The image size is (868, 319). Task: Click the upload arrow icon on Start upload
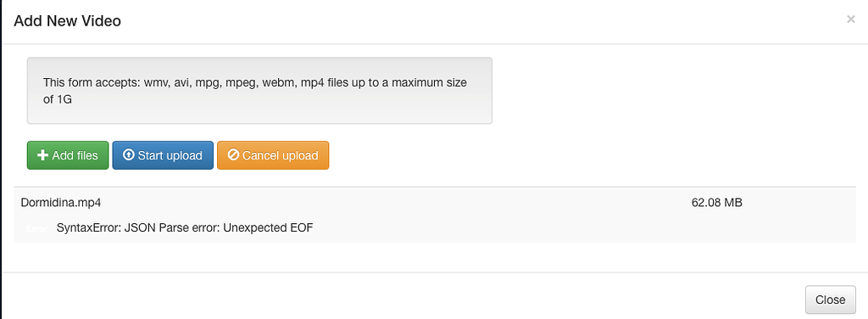pyautogui.click(x=129, y=155)
